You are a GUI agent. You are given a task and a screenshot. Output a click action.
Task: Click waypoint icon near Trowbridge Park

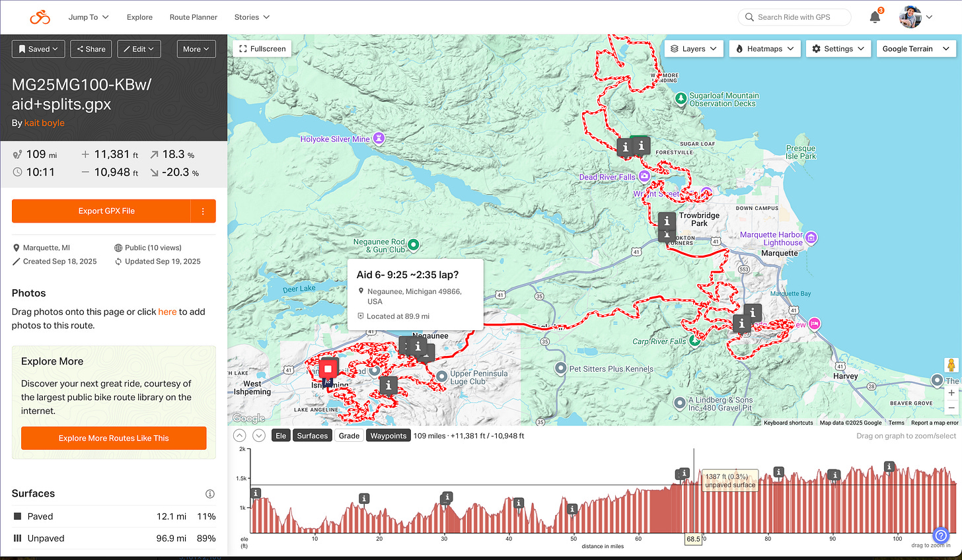click(x=667, y=221)
